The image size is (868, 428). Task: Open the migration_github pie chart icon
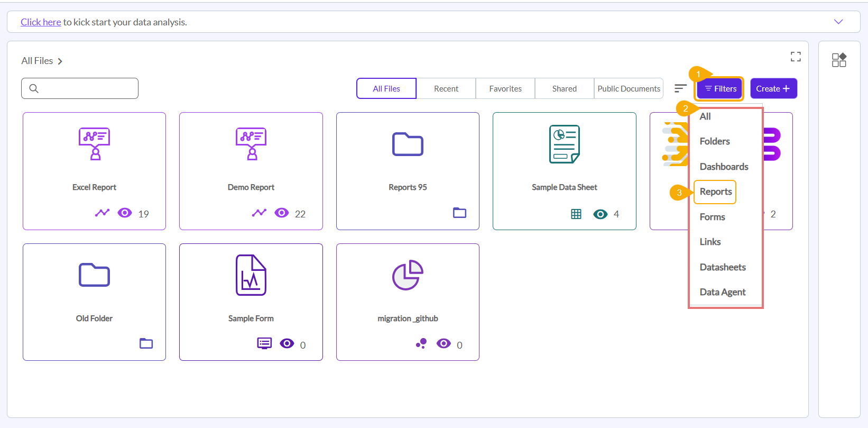408,275
